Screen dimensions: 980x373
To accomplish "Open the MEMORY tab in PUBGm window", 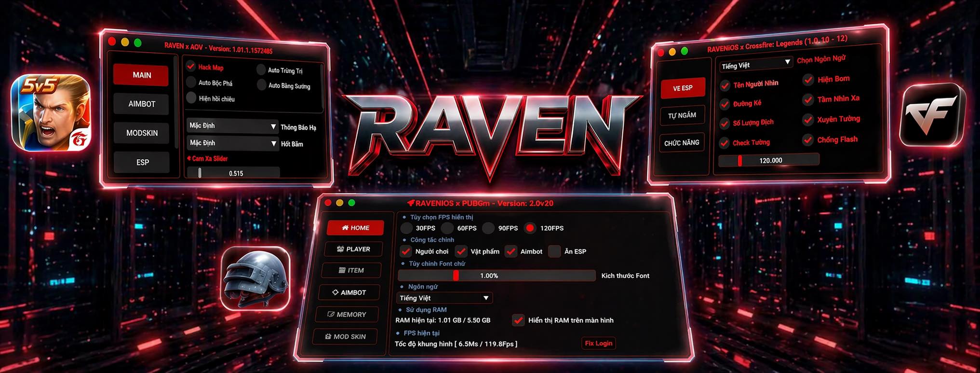I will click(347, 314).
